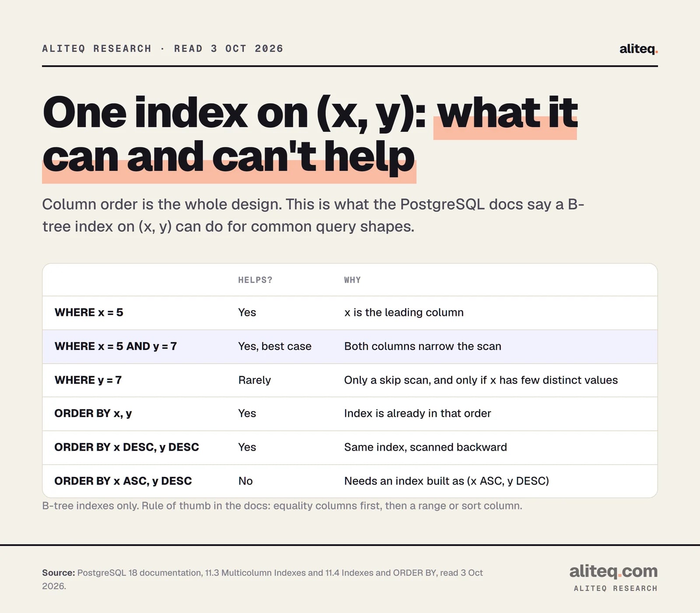
Task: Click the 'No' cell
Action: 245,481
